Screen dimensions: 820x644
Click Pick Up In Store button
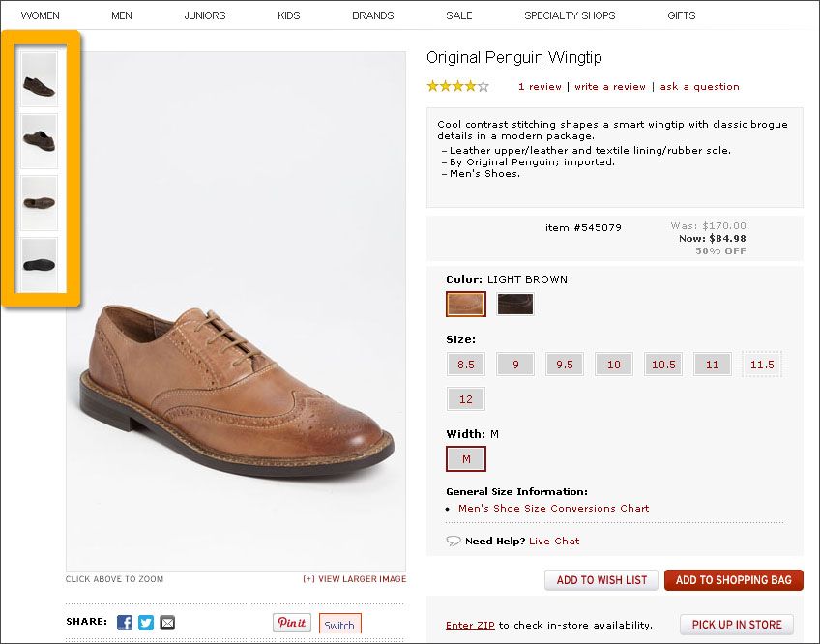pos(737,624)
